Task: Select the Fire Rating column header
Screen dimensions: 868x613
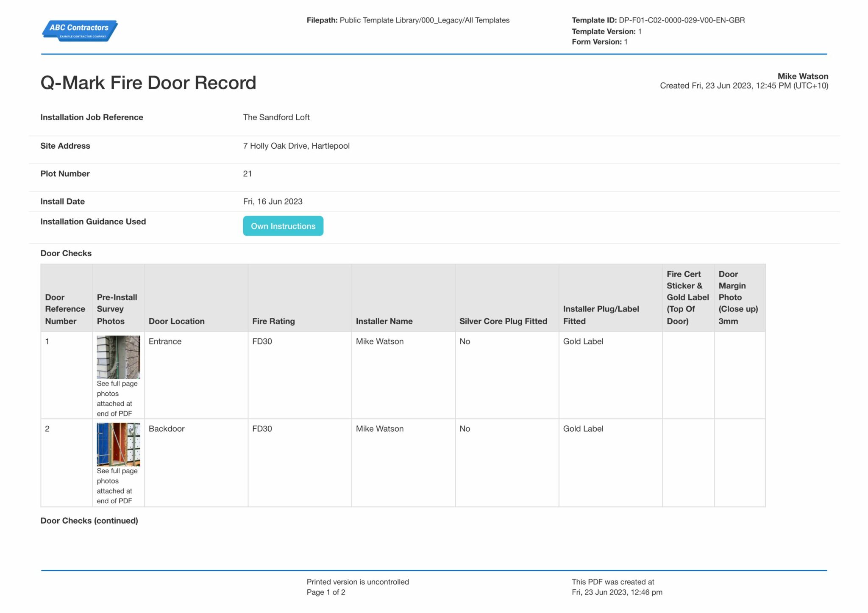Action: pyautogui.click(x=273, y=321)
